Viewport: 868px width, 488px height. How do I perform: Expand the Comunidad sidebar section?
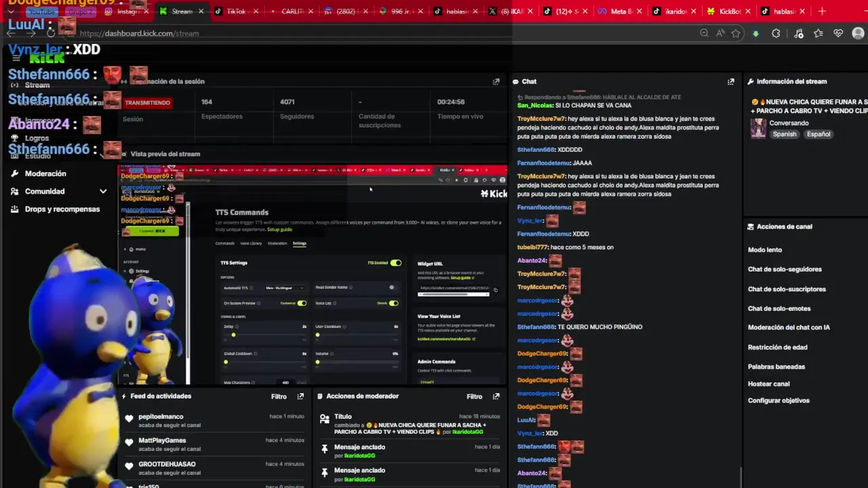[x=103, y=192]
